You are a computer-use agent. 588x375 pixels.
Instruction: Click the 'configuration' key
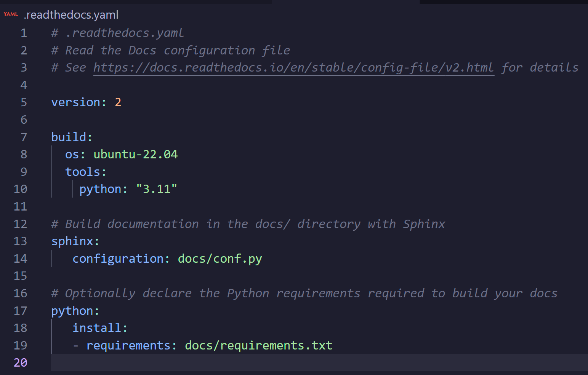point(118,259)
